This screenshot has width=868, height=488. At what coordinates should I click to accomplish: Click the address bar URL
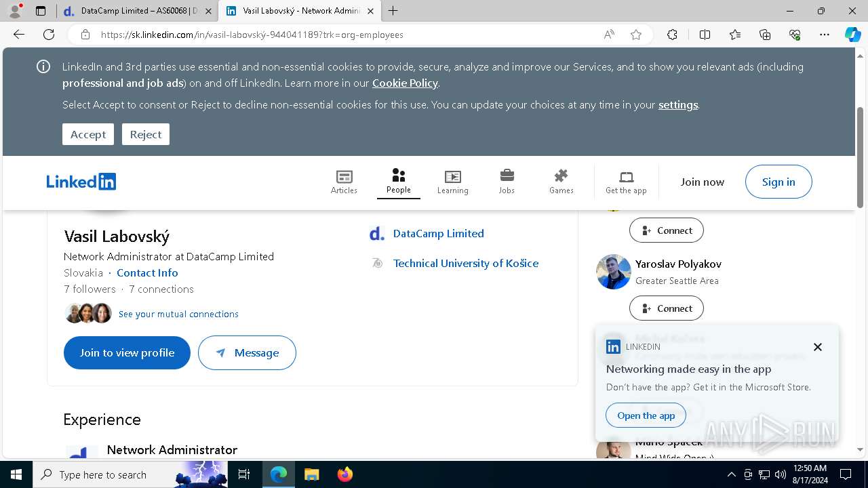252,35
